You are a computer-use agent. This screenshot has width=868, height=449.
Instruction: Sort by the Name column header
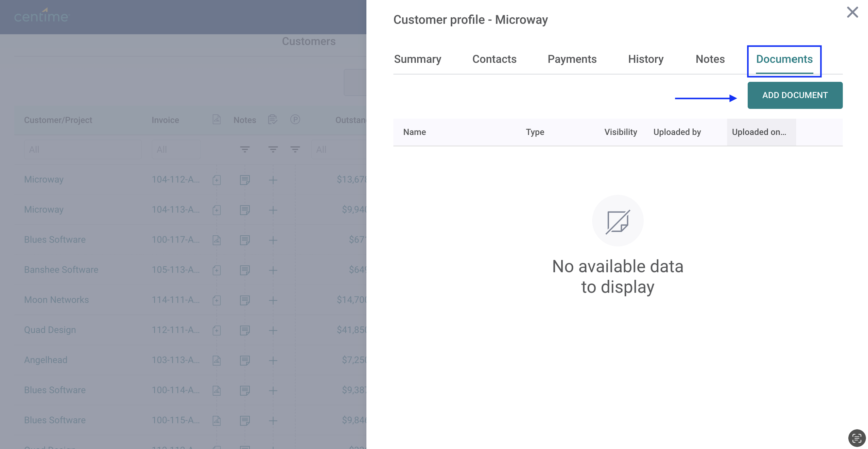click(x=414, y=132)
